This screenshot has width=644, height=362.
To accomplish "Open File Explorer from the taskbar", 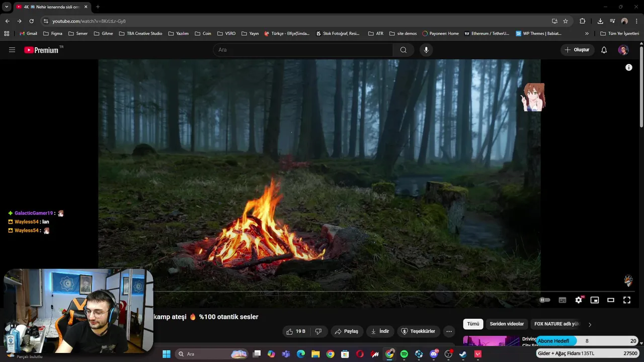I will (315, 354).
